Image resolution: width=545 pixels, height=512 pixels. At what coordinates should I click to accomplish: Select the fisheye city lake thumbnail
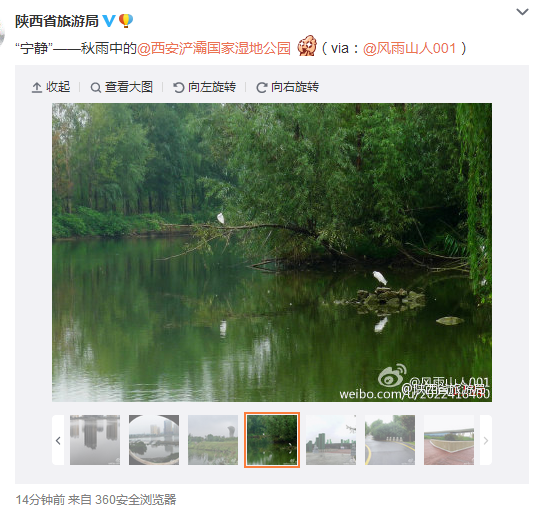(154, 440)
